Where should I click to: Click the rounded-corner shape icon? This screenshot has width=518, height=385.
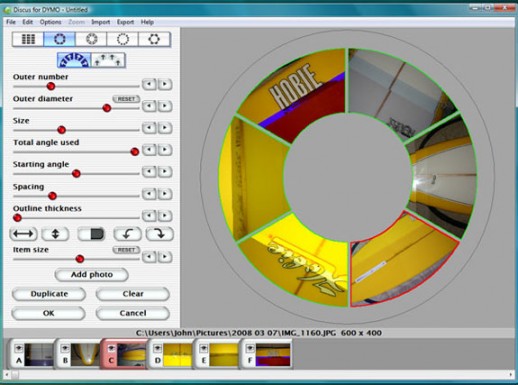pos(92,234)
